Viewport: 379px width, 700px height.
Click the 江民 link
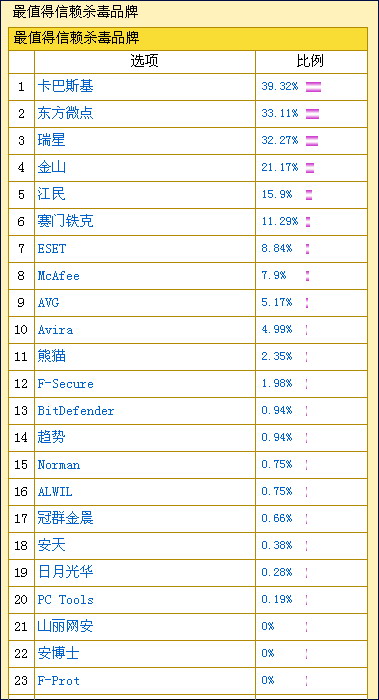click(x=51, y=194)
